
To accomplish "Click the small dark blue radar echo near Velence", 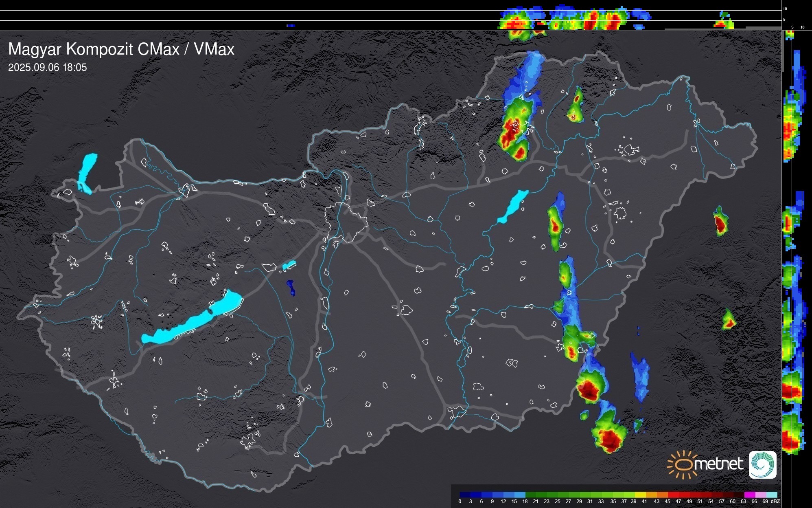I will pos(291,287).
